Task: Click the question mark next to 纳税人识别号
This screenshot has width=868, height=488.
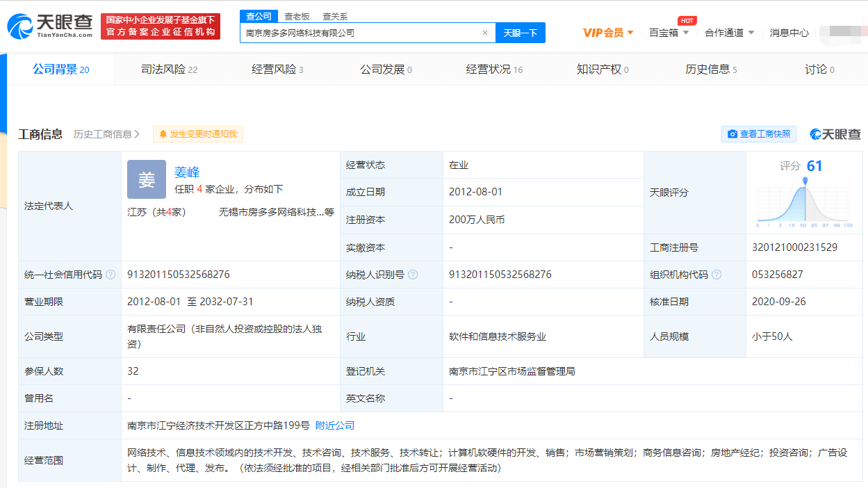Action: pyautogui.click(x=414, y=275)
